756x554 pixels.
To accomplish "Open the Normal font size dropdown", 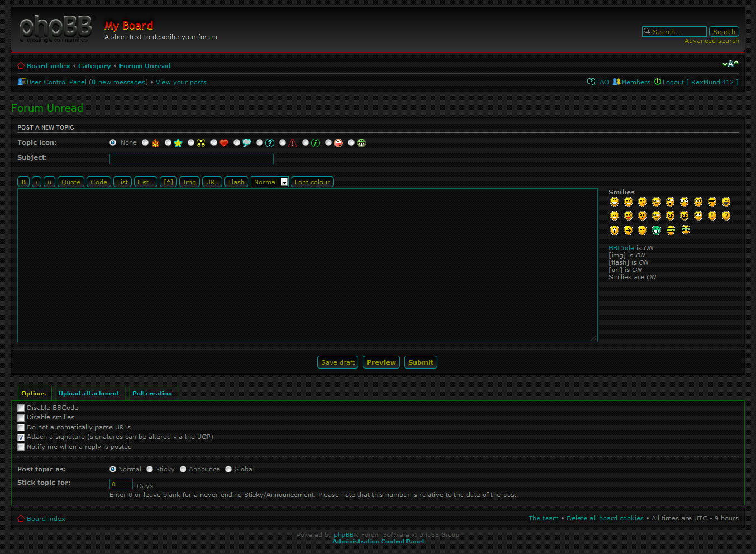I will [270, 182].
